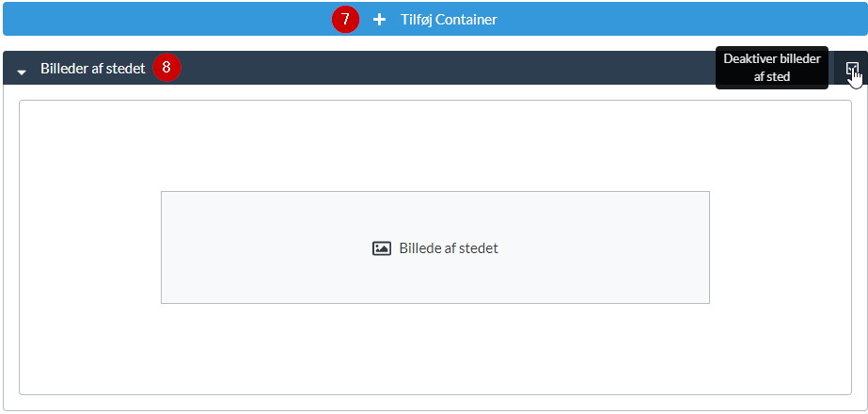This screenshot has height=414, width=868.
Task: Click the red number 7 badge
Action: tap(345, 20)
